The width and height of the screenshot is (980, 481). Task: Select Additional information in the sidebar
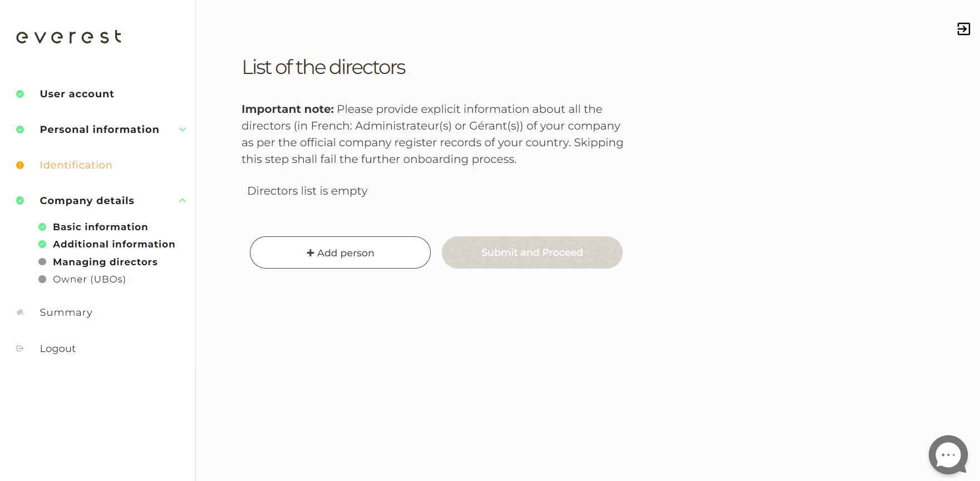tap(114, 244)
